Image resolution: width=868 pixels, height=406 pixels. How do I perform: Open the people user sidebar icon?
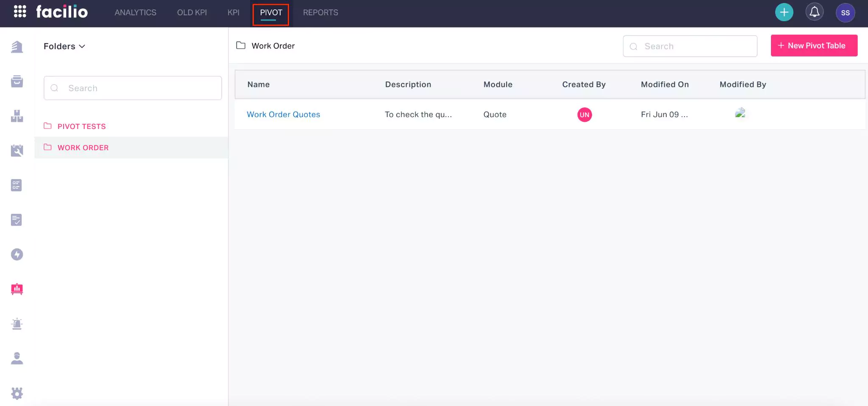[x=17, y=358]
